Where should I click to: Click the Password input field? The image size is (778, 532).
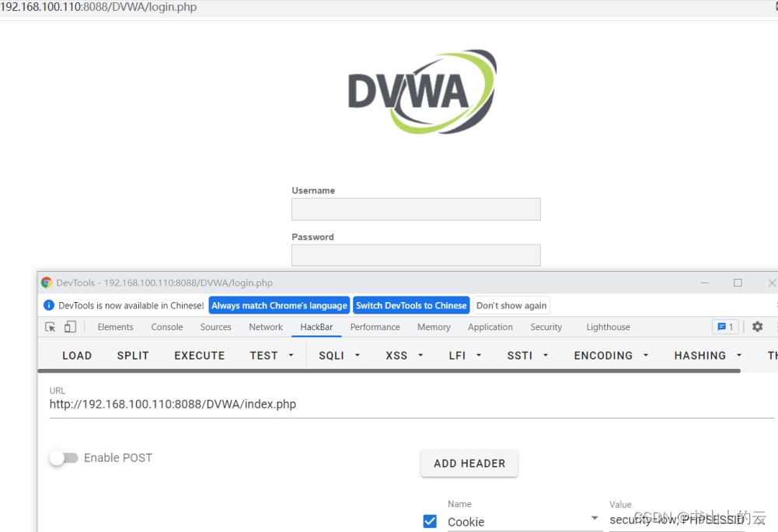click(x=416, y=255)
